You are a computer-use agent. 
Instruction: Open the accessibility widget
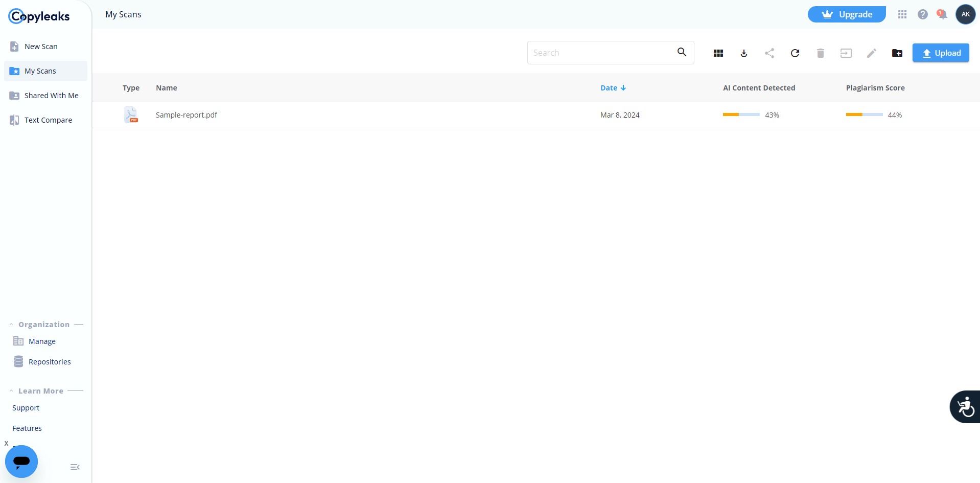[x=965, y=407]
